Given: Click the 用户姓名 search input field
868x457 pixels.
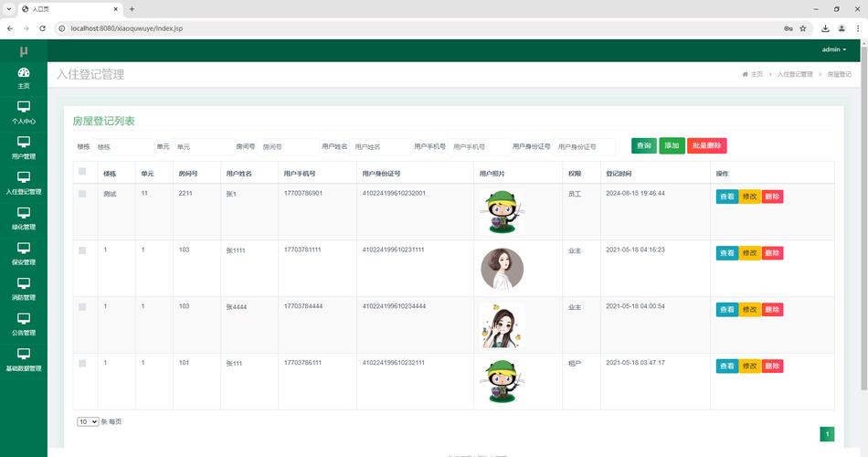Looking at the screenshot, I should coord(379,146).
